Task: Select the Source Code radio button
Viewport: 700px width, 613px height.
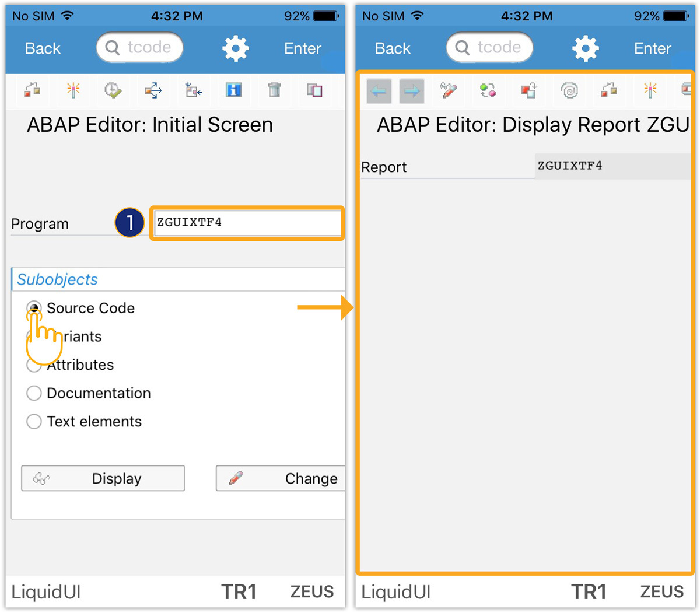Action: [x=34, y=308]
